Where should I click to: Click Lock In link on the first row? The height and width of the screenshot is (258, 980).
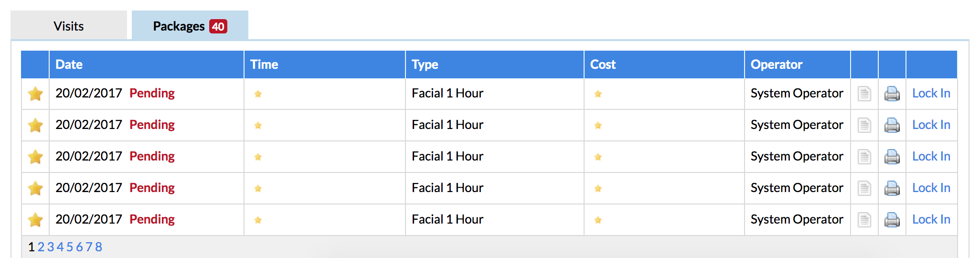931,93
